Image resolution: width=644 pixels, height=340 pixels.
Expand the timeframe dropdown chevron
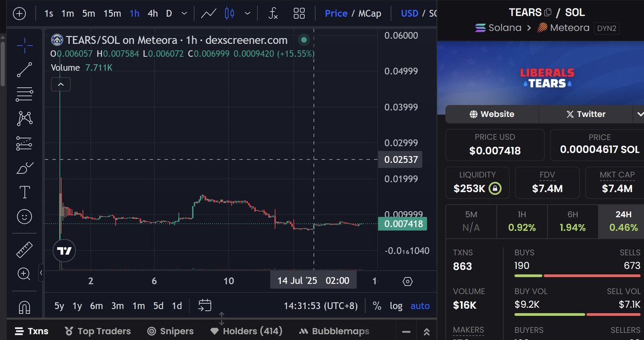tap(185, 13)
